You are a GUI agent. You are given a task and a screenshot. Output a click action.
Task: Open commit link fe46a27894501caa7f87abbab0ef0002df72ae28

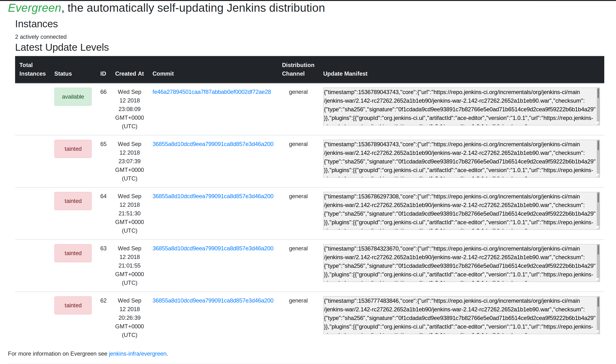(x=211, y=92)
